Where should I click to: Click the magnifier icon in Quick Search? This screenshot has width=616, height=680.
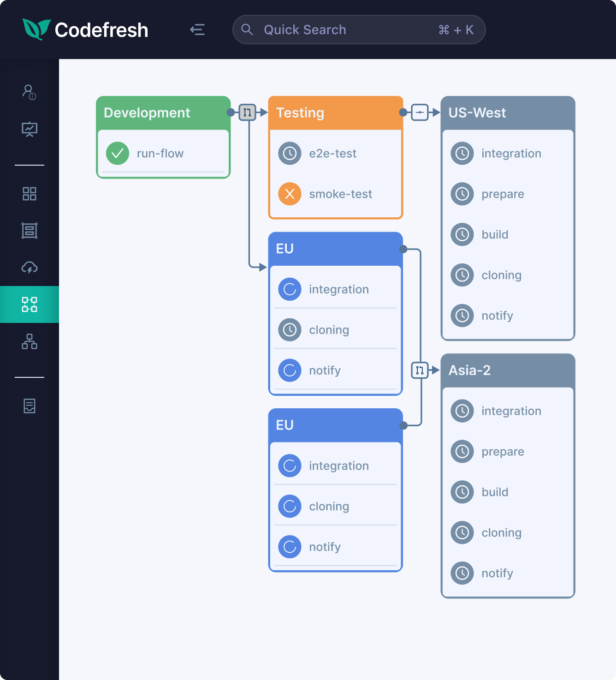point(247,30)
